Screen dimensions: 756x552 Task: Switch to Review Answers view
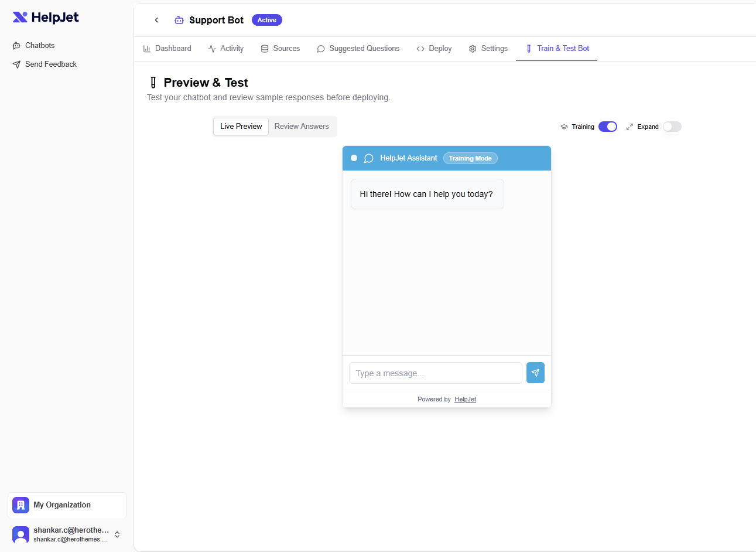tap(302, 127)
